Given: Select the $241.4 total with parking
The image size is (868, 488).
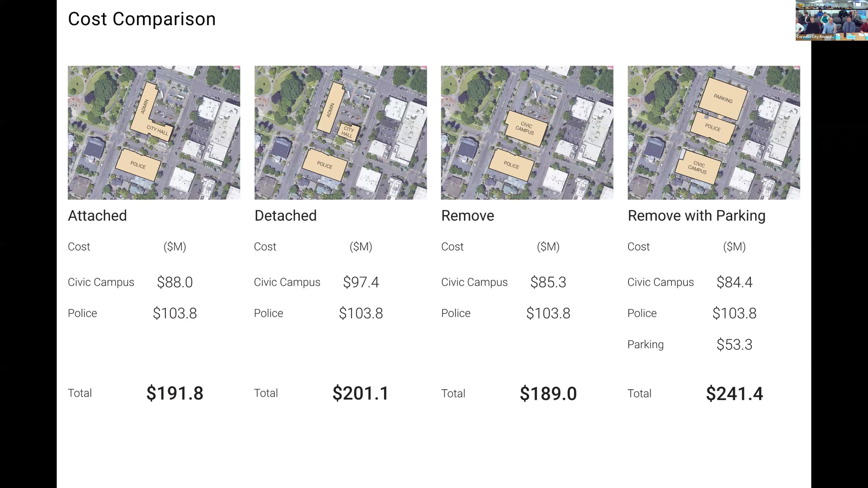Looking at the screenshot, I should tap(734, 393).
